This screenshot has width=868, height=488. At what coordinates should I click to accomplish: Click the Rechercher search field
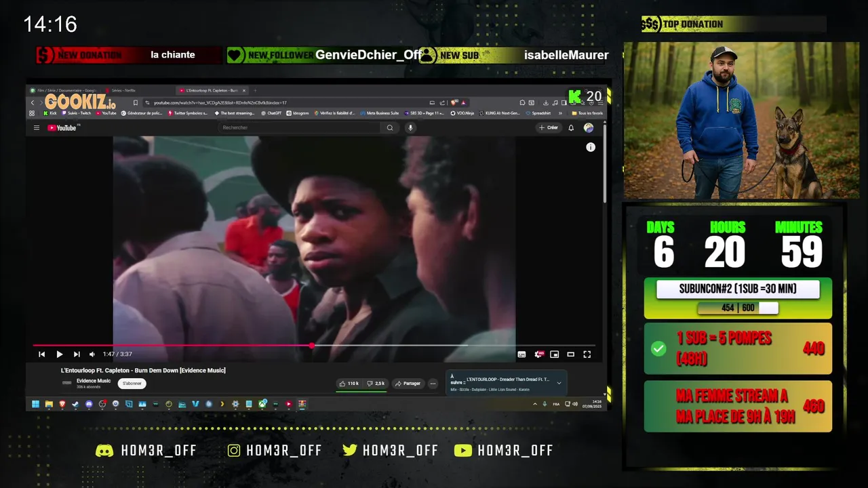[299, 127]
